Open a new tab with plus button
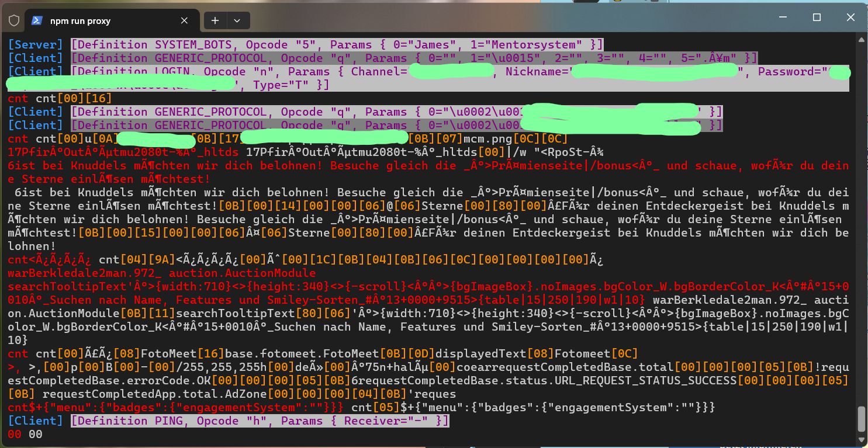This screenshot has width=868, height=448. coord(215,20)
